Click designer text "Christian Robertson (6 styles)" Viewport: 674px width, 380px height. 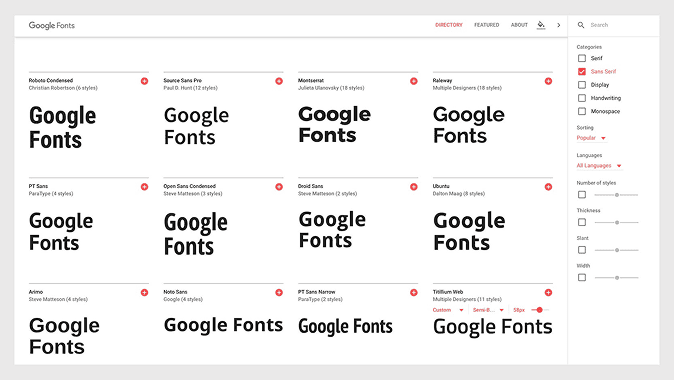pyautogui.click(x=63, y=88)
